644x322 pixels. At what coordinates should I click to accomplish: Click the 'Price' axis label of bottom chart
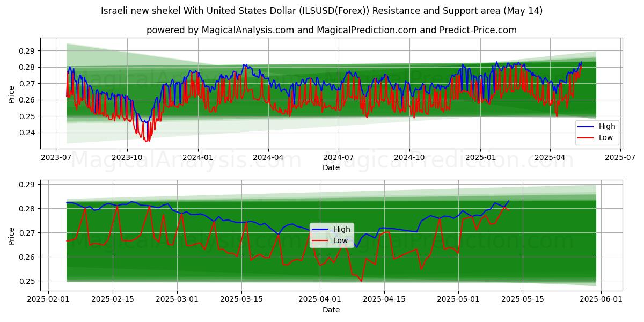point(12,236)
